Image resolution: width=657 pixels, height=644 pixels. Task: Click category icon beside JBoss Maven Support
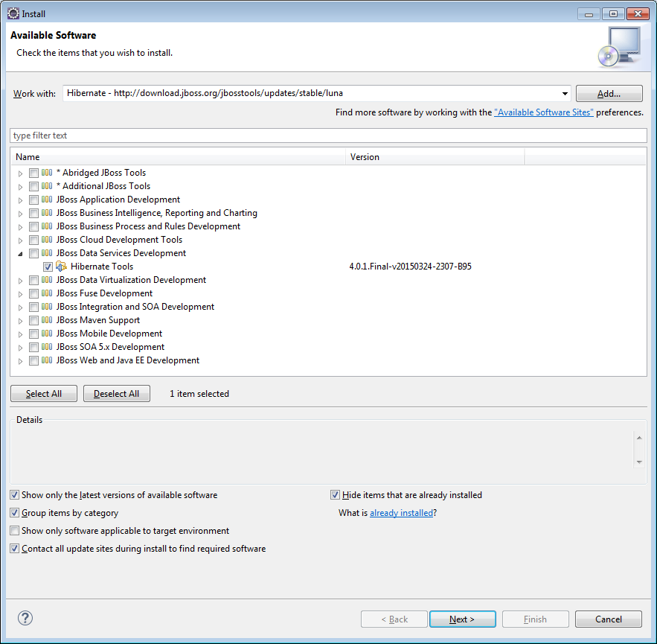(x=47, y=320)
